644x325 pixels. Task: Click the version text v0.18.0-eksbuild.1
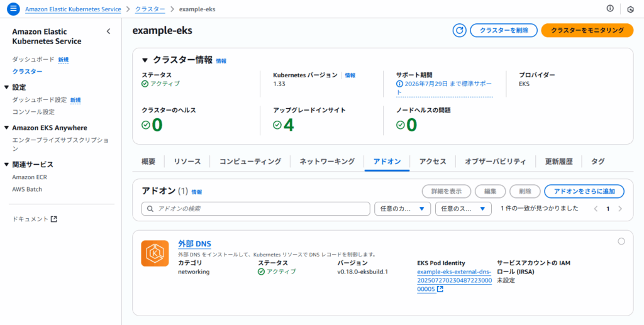[x=363, y=272]
